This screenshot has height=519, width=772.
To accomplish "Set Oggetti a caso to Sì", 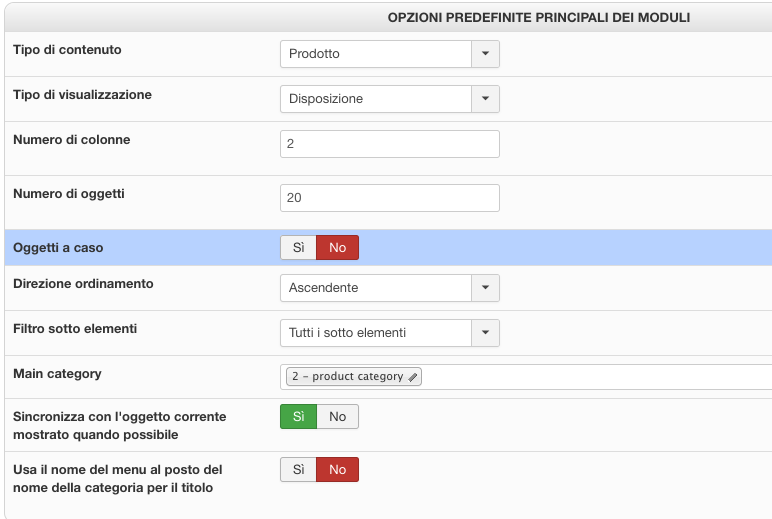I will point(298,247).
